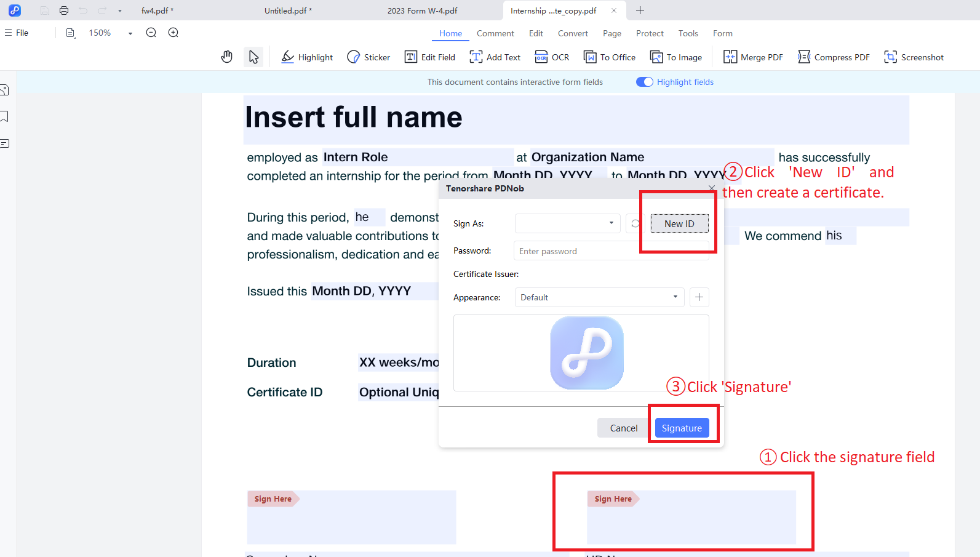The image size is (980, 557).
Task: Zoom in with the plus magnifier
Action: pos(173,33)
